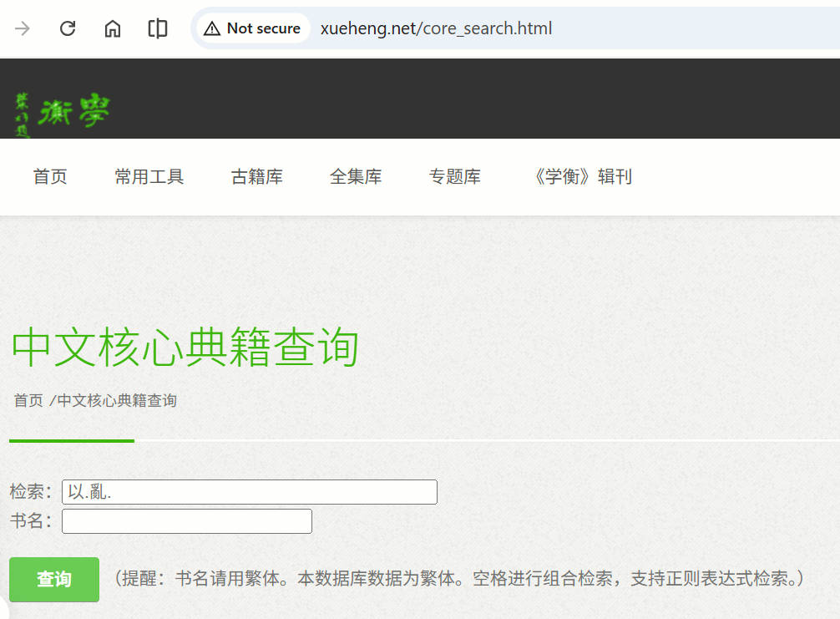Viewport: 840px width, 619px height.
Task: Open the 常用工具 menu item
Action: click(149, 176)
